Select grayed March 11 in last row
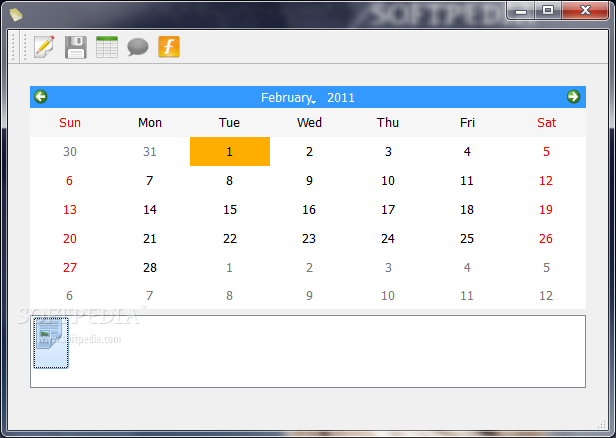The image size is (616, 438). 467,295
